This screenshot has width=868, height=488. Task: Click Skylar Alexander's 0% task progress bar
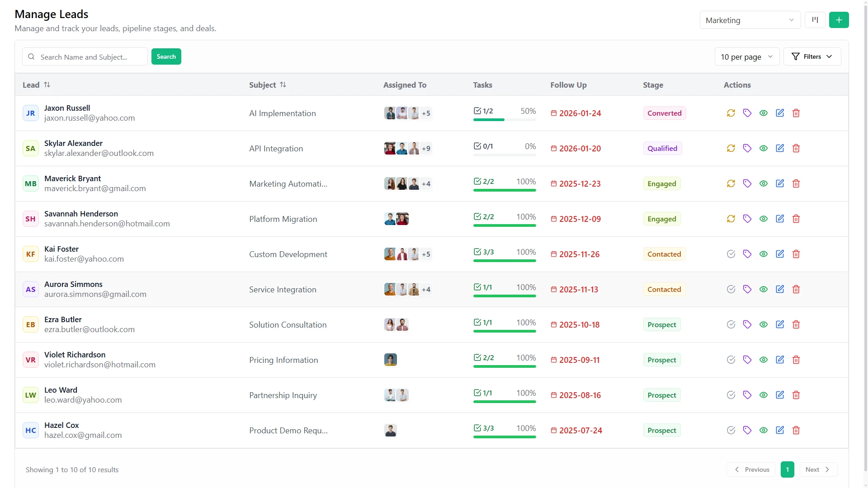[505, 155]
